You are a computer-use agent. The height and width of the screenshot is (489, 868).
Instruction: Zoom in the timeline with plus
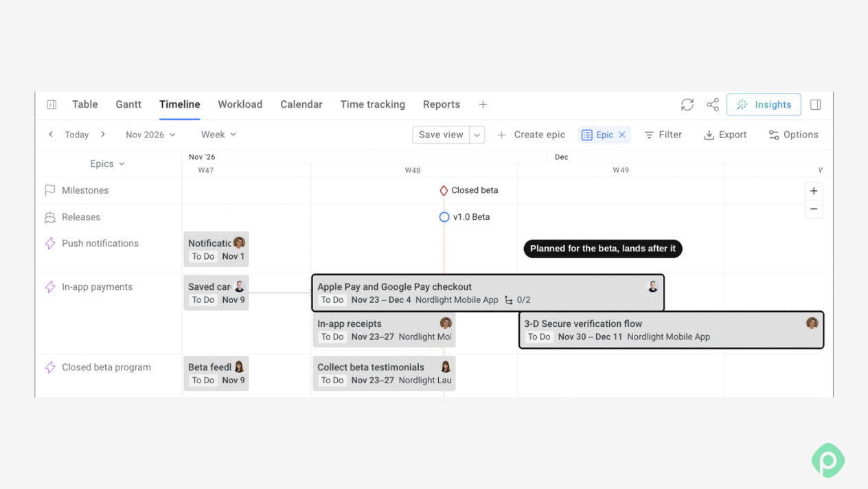pyautogui.click(x=814, y=191)
